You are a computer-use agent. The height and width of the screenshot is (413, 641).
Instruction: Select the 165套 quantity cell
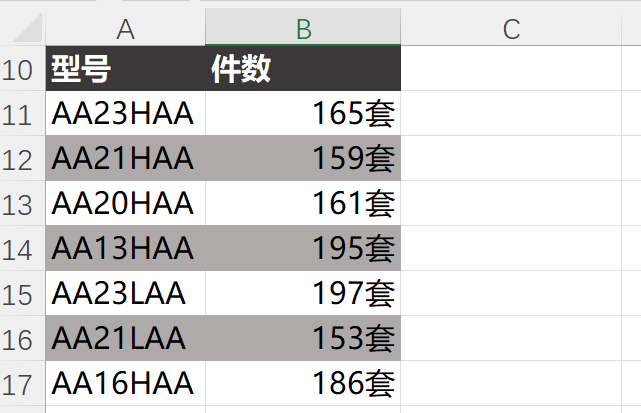[303, 115]
